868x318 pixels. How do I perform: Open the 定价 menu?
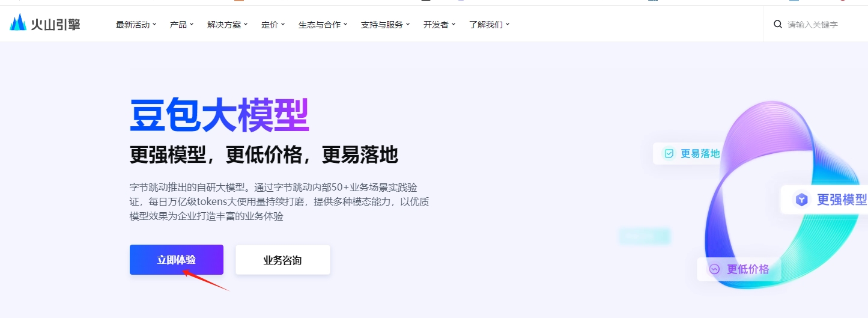273,25
